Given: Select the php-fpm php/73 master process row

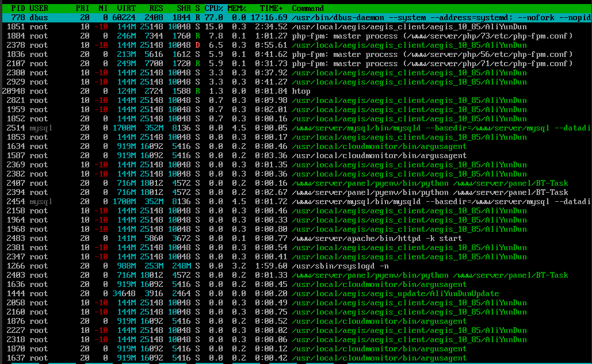Looking at the screenshot, I should 296,36.
